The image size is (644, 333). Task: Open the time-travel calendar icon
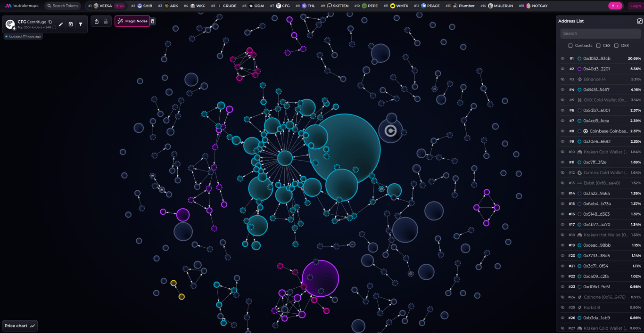coord(71,24)
